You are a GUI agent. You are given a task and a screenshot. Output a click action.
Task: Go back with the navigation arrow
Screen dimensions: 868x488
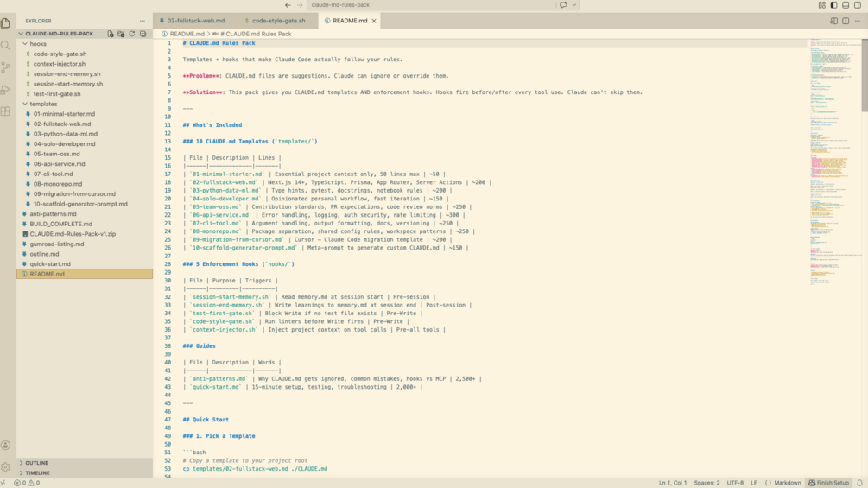tap(288, 5)
